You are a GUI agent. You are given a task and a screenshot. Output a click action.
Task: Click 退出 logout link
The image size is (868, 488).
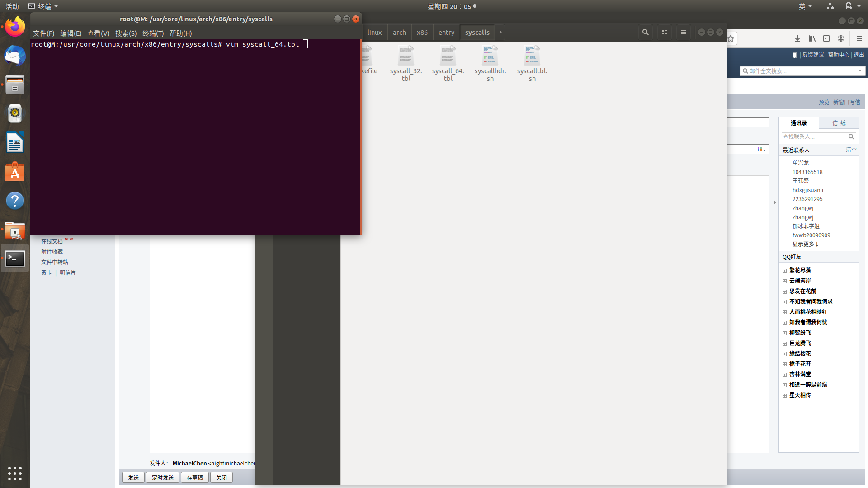tap(859, 55)
